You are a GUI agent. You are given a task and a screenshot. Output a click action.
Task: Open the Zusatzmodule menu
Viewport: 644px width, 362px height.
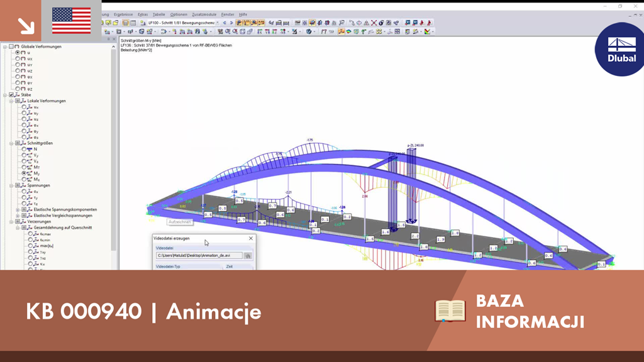tap(204, 14)
